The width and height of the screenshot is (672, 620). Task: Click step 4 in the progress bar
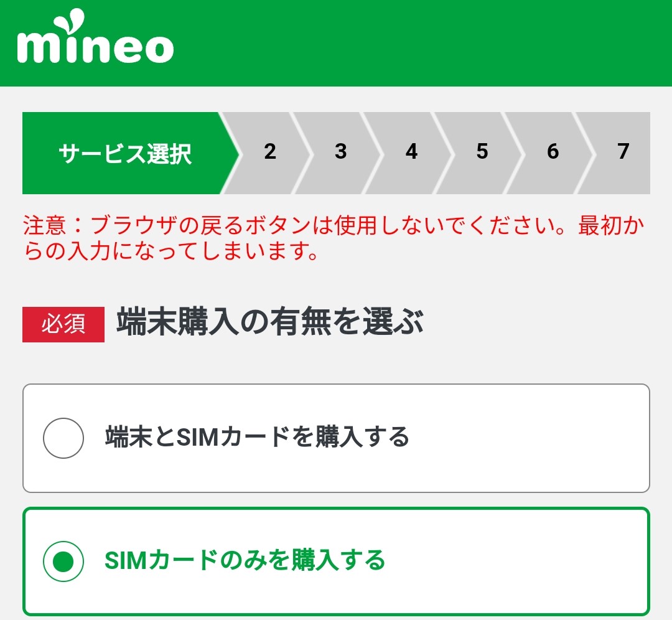(412, 153)
